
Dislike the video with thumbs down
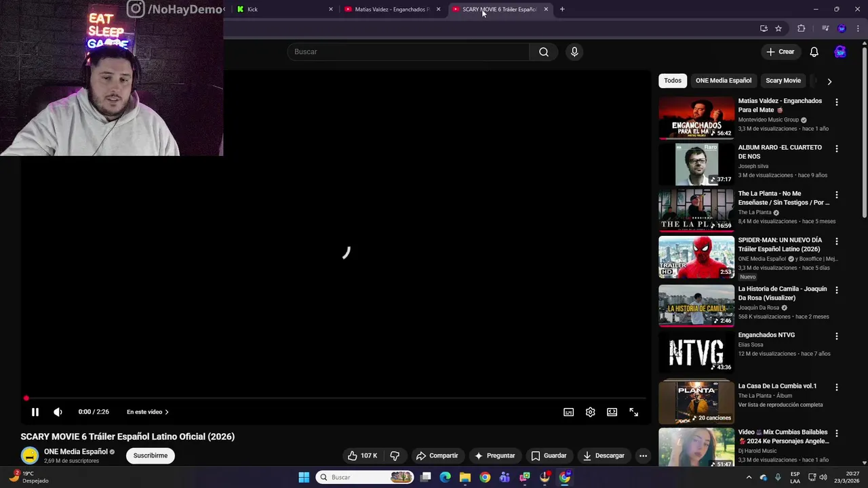[x=395, y=455]
